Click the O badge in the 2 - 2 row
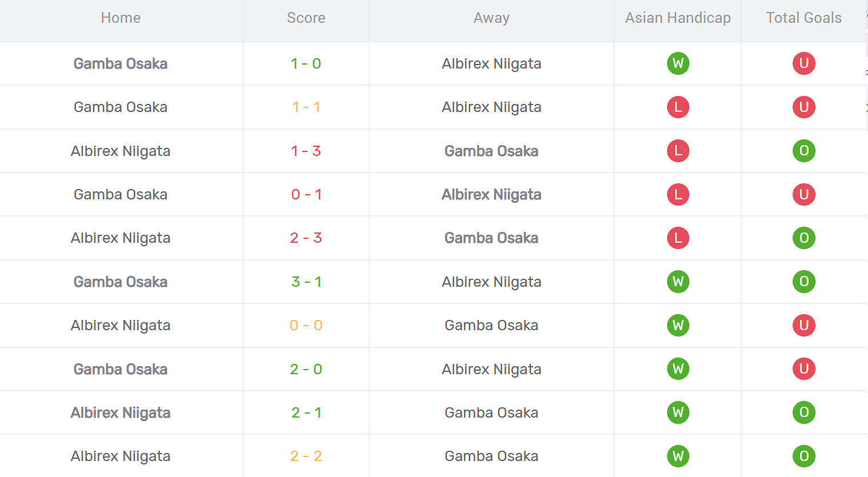 pyautogui.click(x=804, y=456)
